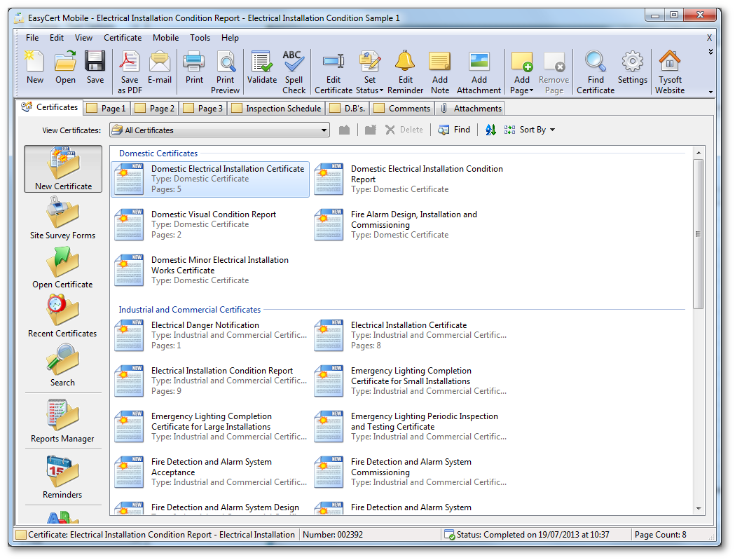Click the Find Certificate magnifier icon
The width and height of the screenshot is (735, 560).
click(x=596, y=72)
